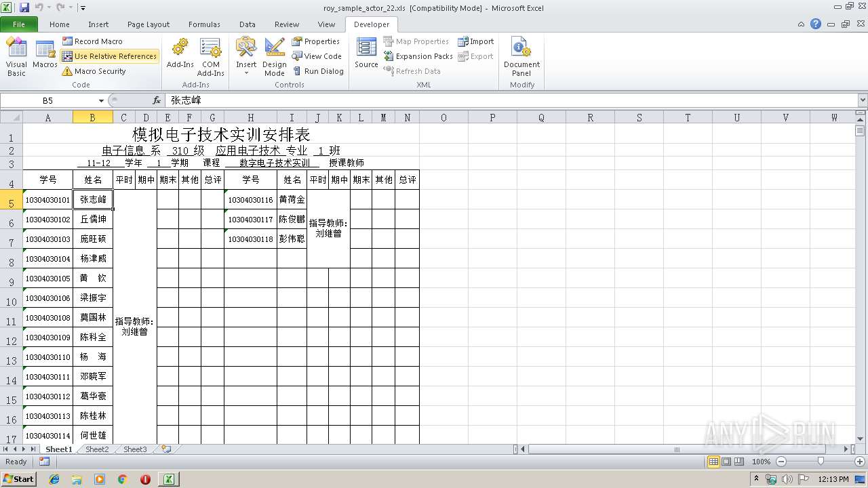The height and width of the screenshot is (488, 868).
Task: Open Visual Basic editor
Action: pos(16,57)
